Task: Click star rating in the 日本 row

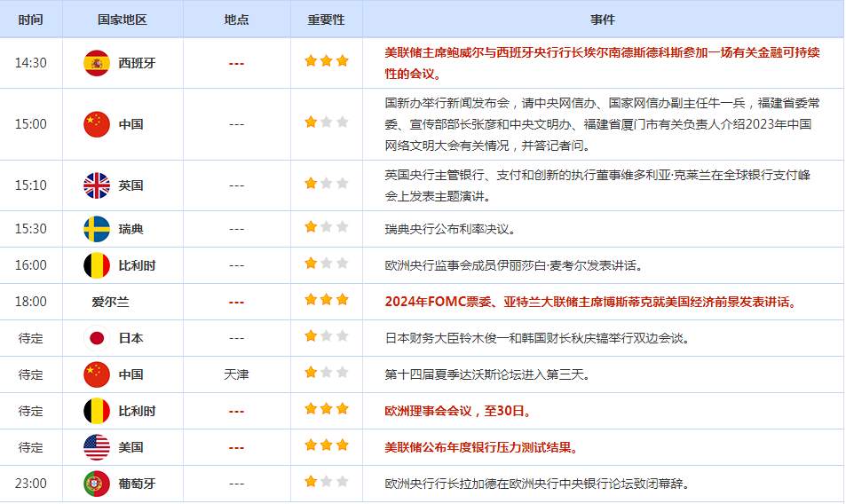Action: pyautogui.click(x=327, y=335)
